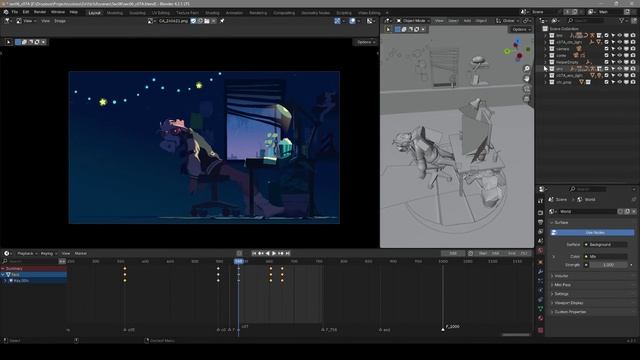The width and height of the screenshot is (640, 360).
Task: Click the open image folder icon
Action: (207, 21)
